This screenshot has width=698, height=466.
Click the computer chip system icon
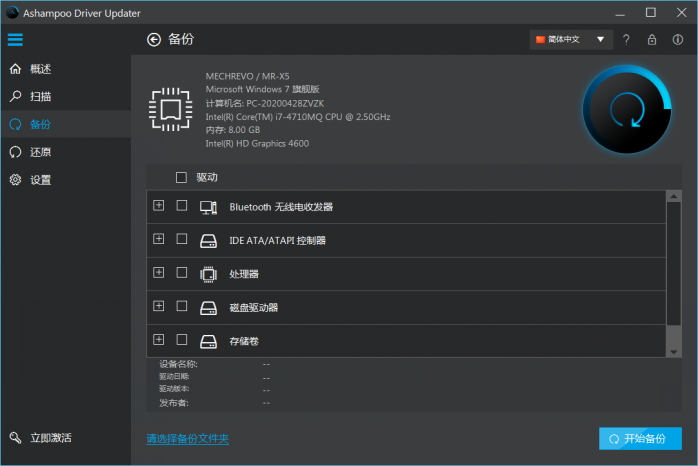coord(170,109)
